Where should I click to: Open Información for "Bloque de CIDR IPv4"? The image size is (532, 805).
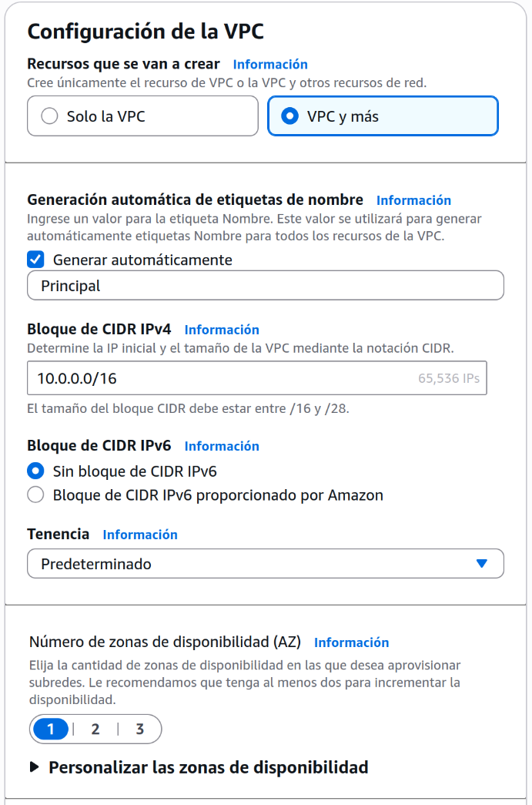click(x=222, y=330)
